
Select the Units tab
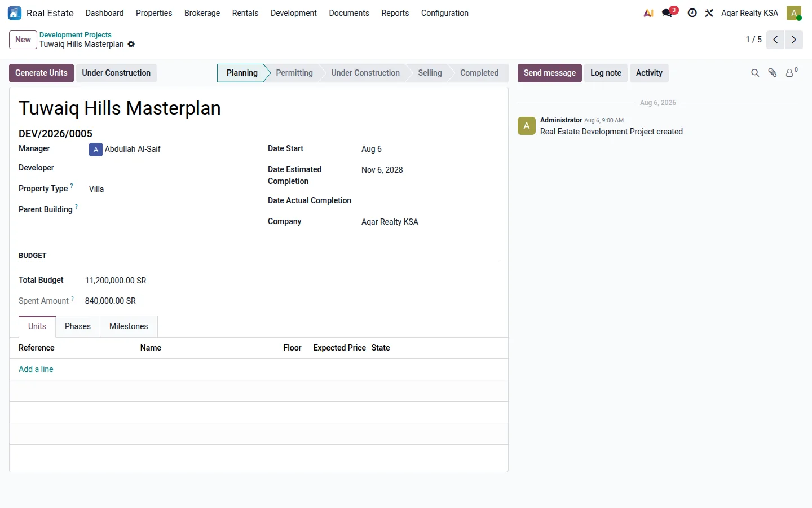pyautogui.click(x=37, y=326)
